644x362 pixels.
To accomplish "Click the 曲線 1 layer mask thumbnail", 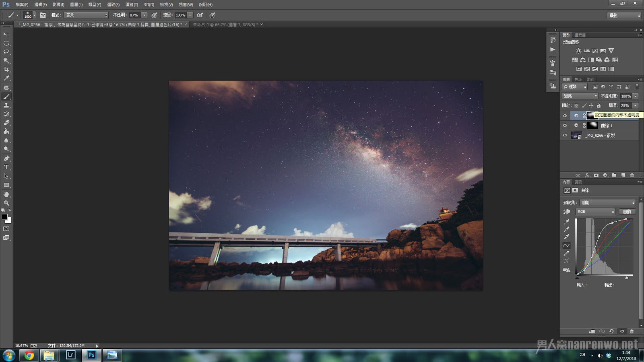I will click(x=592, y=125).
